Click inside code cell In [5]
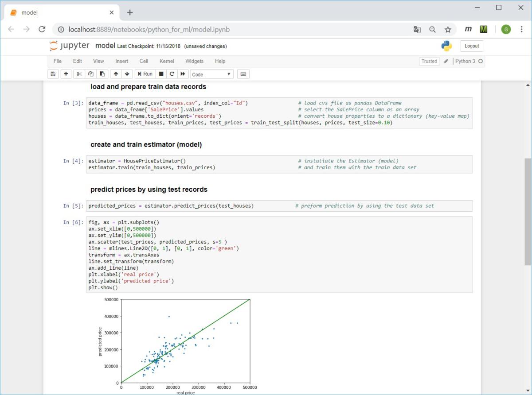The image size is (532, 395). click(x=279, y=206)
